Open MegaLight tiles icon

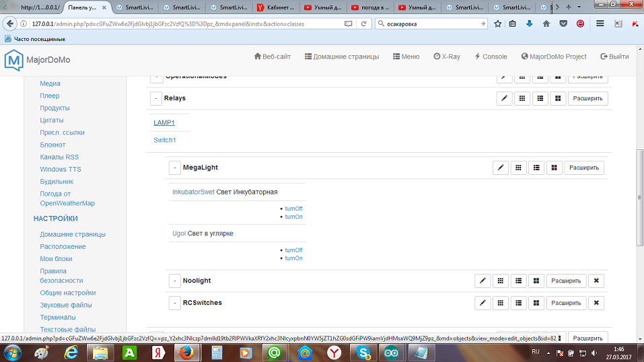point(554,168)
